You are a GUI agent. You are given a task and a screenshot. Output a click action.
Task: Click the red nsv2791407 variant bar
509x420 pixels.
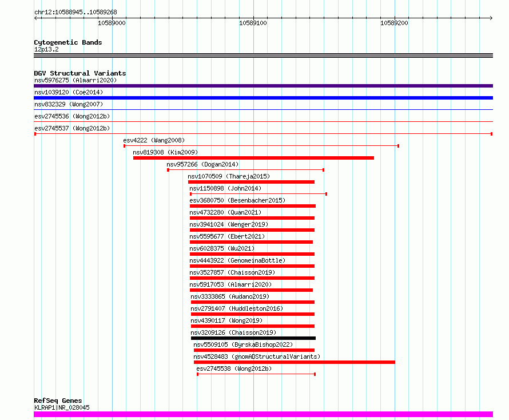tap(253, 314)
